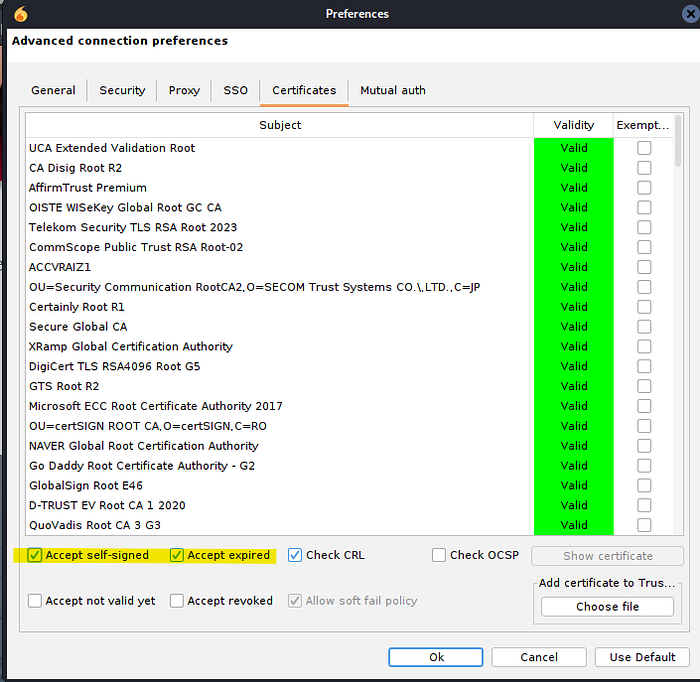Click Valid cell for AffirmTrust Premium
This screenshot has height=682, width=700.
pos(574,187)
